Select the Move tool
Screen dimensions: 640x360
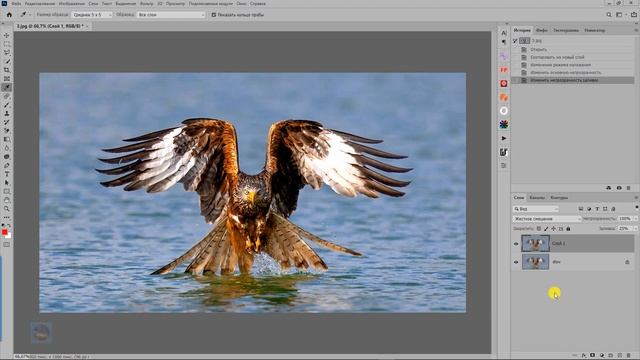click(x=7, y=36)
